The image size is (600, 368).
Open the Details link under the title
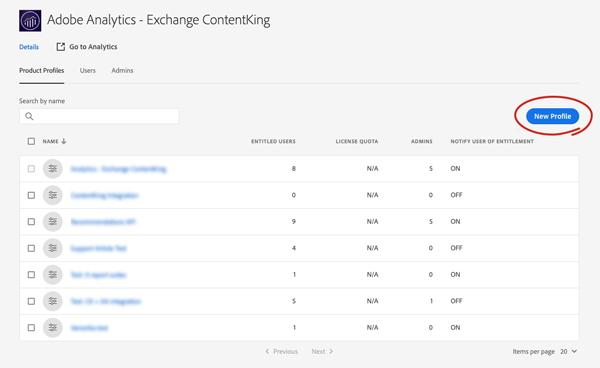29,47
